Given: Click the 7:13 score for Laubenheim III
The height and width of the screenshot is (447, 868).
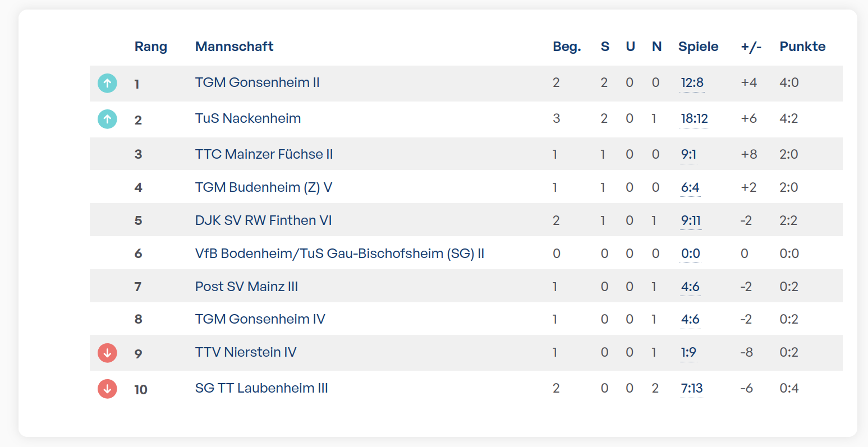Looking at the screenshot, I should pos(692,388).
